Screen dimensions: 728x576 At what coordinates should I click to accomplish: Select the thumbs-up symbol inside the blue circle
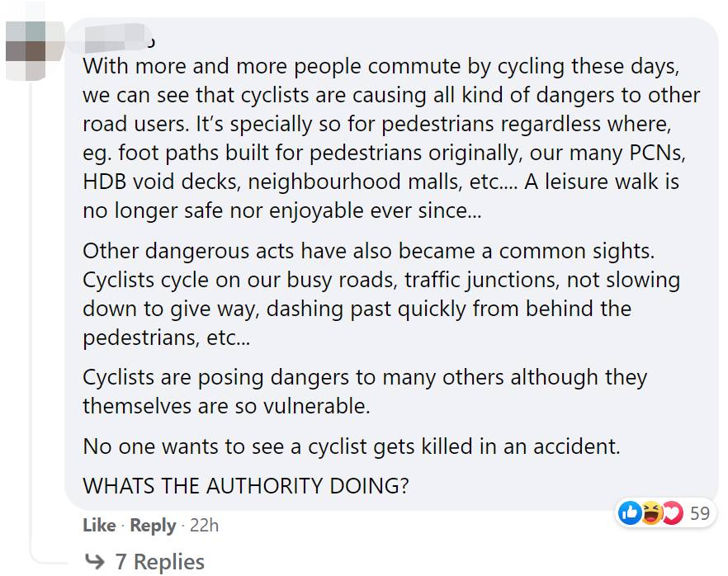coord(628,513)
